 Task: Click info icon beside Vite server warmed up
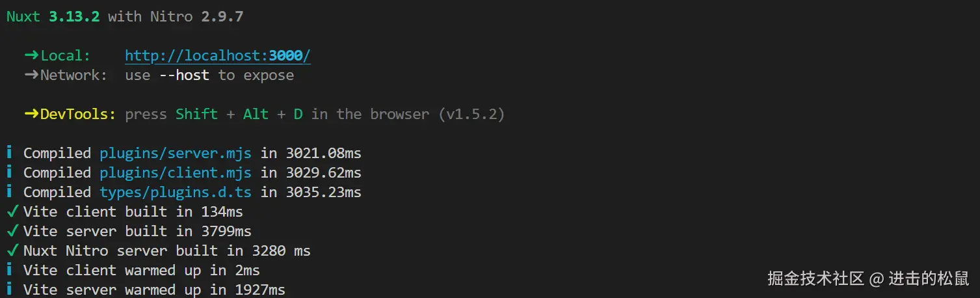tap(9, 290)
